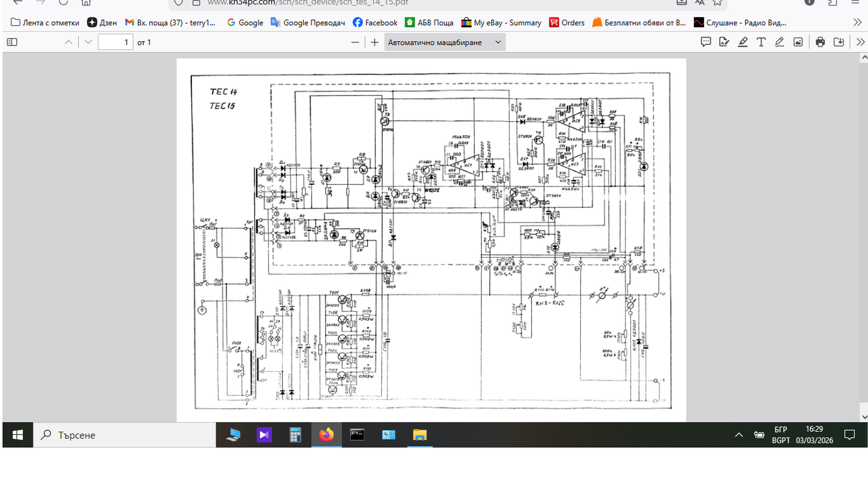Go to next page arrow
Screen dimensions: 868x488
[88, 42]
